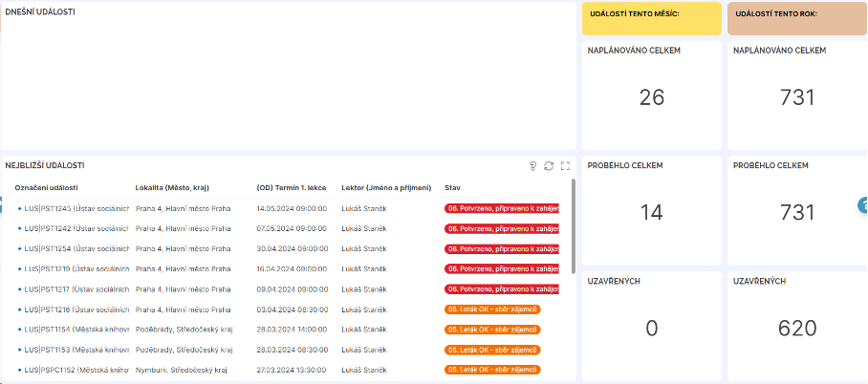Expand Nejbližší události panel to fullscreen
Image resolution: width=868 pixels, height=384 pixels.
pyautogui.click(x=565, y=166)
